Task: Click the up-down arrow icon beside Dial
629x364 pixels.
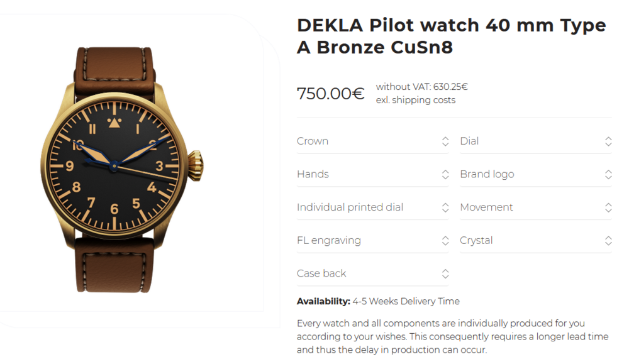Action: point(608,141)
